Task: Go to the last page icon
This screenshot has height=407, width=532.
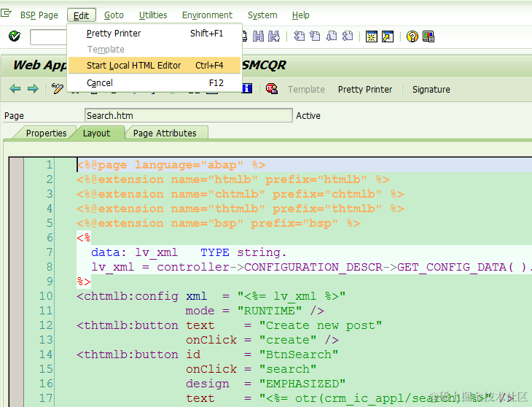Action: click(x=348, y=36)
